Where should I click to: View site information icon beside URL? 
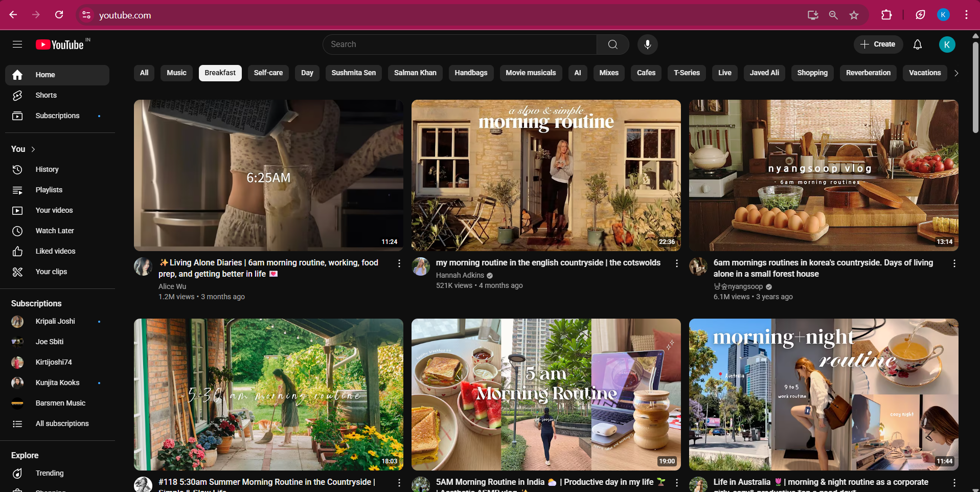tap(86, 15)
